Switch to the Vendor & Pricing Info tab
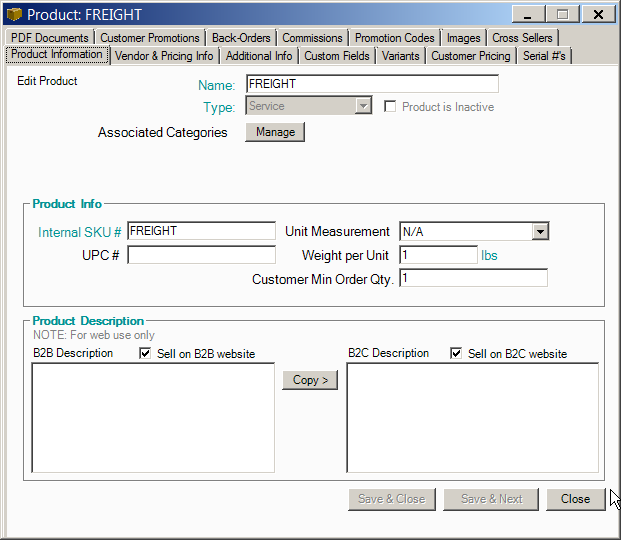Screen dimensions: 621x540 pos(164,56)
